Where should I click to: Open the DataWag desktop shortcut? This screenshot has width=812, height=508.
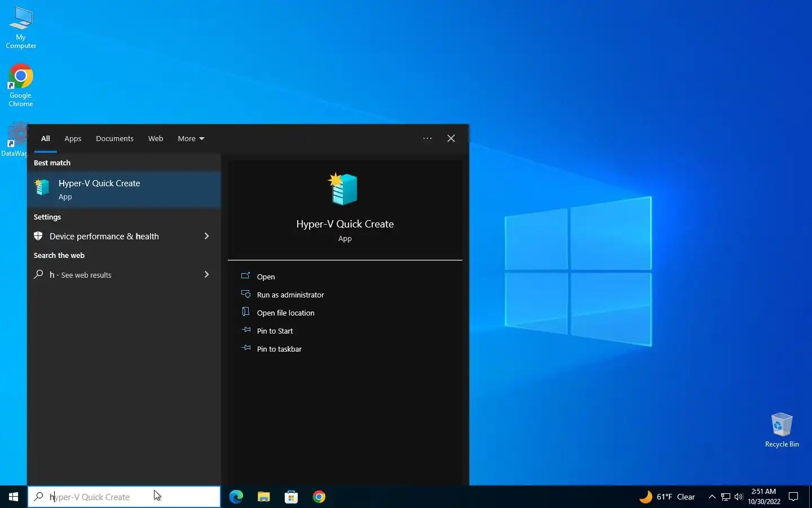[x=14, y=140]
